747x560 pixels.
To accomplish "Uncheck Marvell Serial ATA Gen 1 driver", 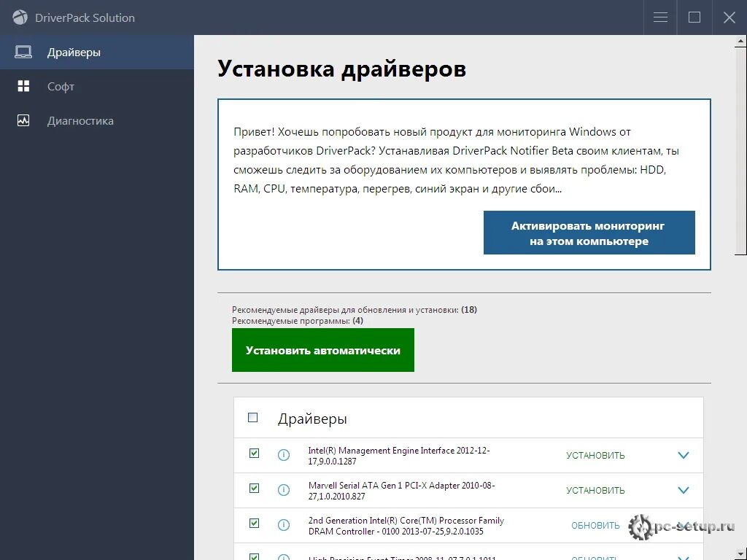I will click(x=255, y=488).
